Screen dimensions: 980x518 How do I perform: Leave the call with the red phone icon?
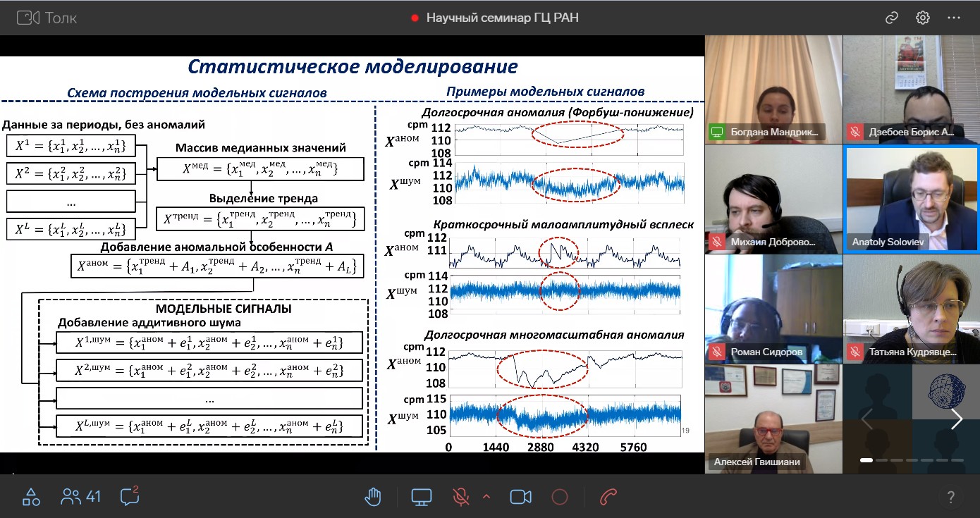pyautogui.click(x=608, y=497)
